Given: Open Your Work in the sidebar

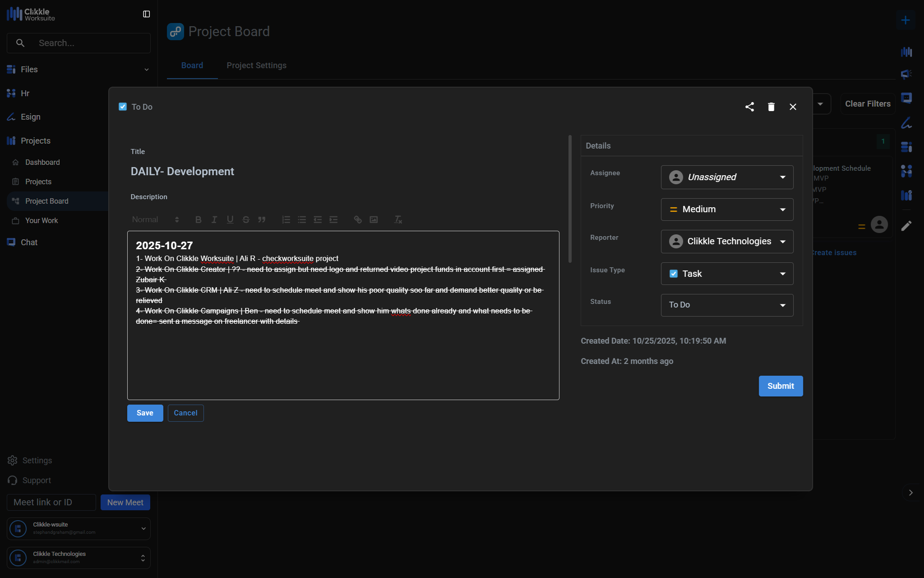Looking at the screenshot, I should pyautogui.click(x=42, y=220).
